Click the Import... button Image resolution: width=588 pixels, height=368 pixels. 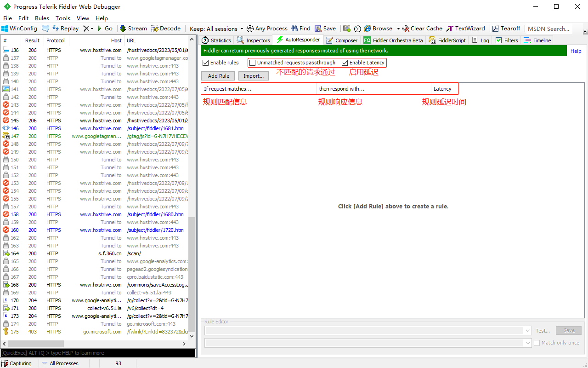coord(254,76)
